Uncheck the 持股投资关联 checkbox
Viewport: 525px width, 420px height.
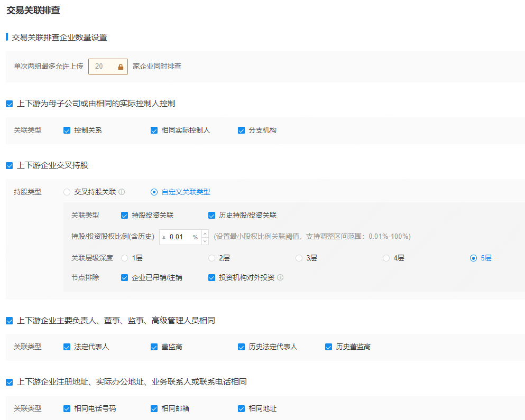pos(125,215)
